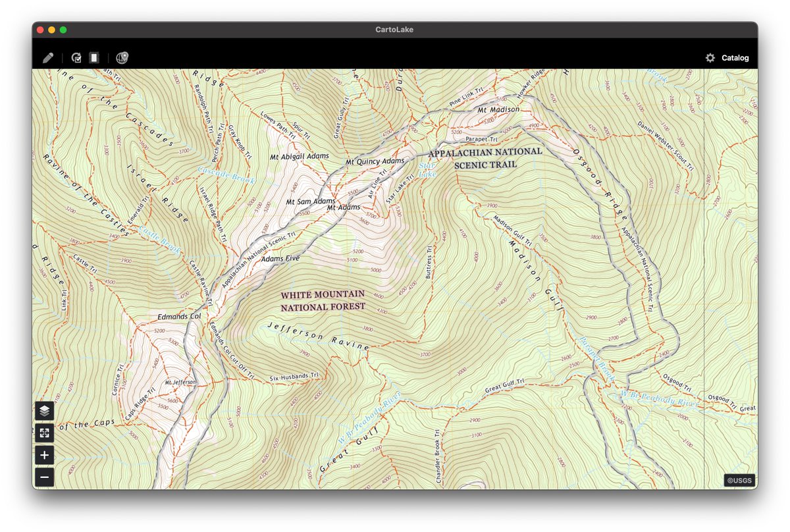Select the pencil edit tool
This screenshot has height=532, width=790.
tap(48, 58)
